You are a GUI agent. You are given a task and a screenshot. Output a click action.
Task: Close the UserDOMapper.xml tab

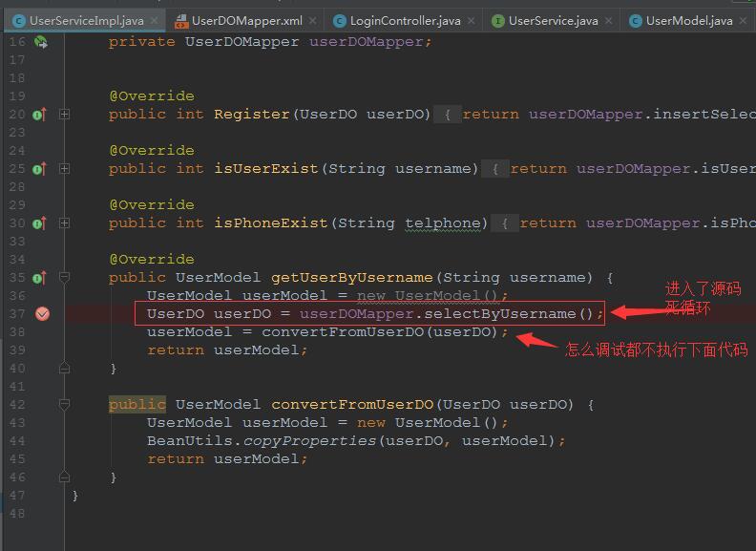(313, 21)
